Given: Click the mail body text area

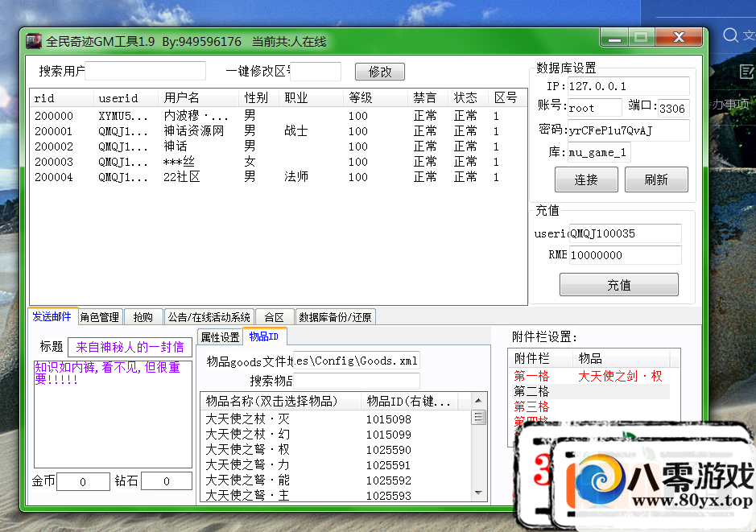Looking at the screenshot, I should click(x=113, y=414).
